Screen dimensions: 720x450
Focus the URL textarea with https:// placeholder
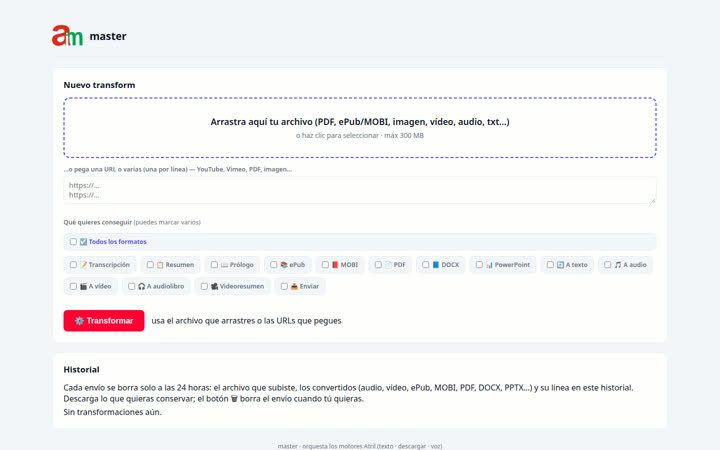[x=360, y=190]
